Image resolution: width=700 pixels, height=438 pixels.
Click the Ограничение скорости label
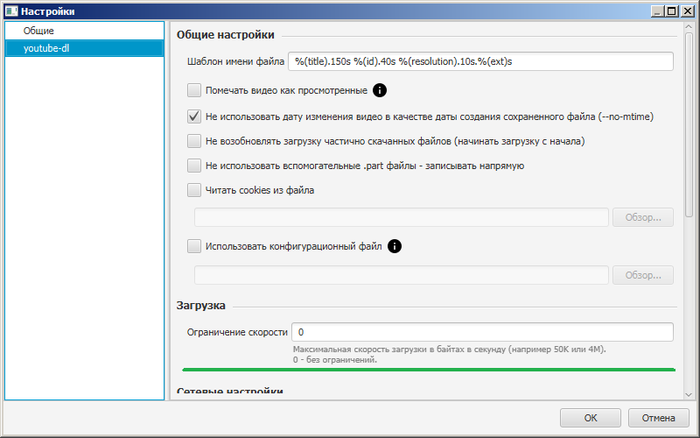tap(237, 332)
